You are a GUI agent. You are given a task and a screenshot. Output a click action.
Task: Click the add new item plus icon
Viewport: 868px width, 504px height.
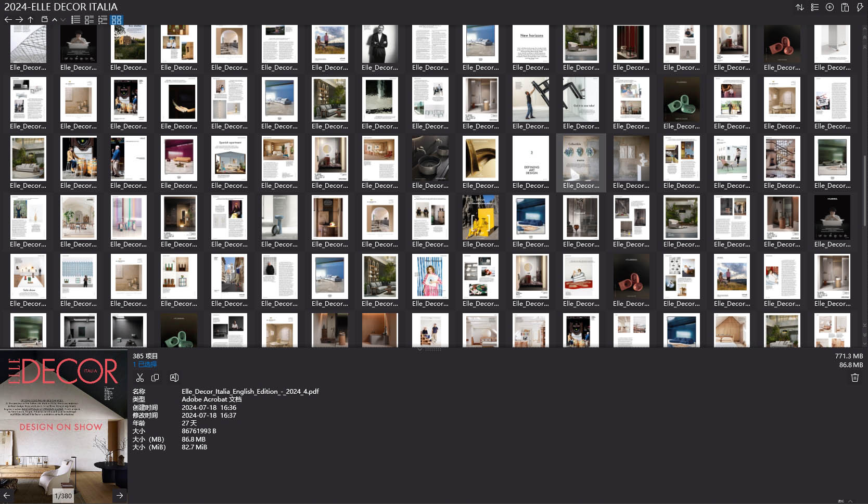[x=830, y=7]
